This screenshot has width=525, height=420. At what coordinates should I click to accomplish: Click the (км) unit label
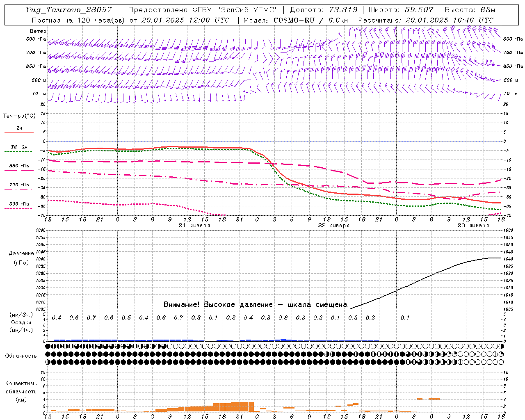[21, 399]
